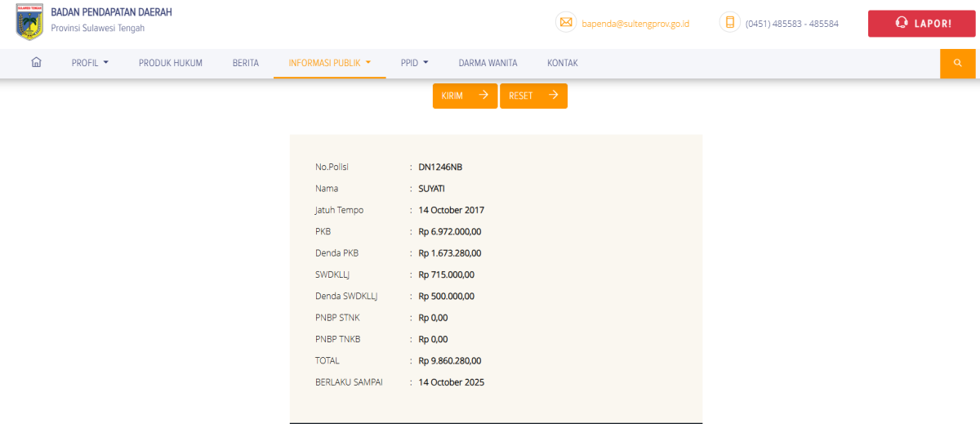Open the DARMA WANITA page
Viewport: 980px width, 424px height.
488,63
